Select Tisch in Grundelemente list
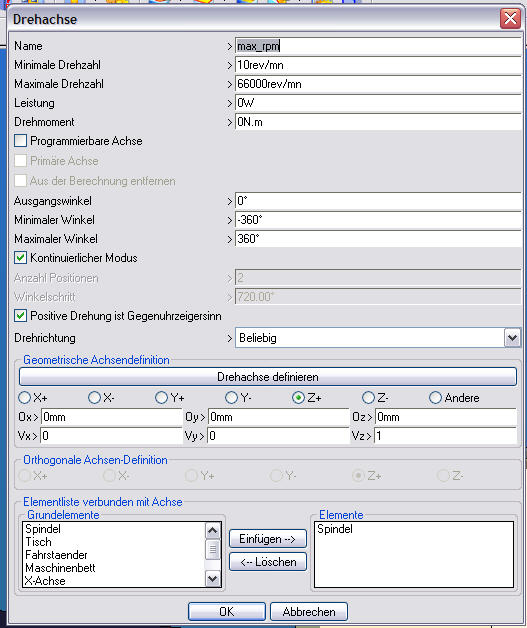Image resolution: width=527 pixels, height=628 pixels. point(38,542)
